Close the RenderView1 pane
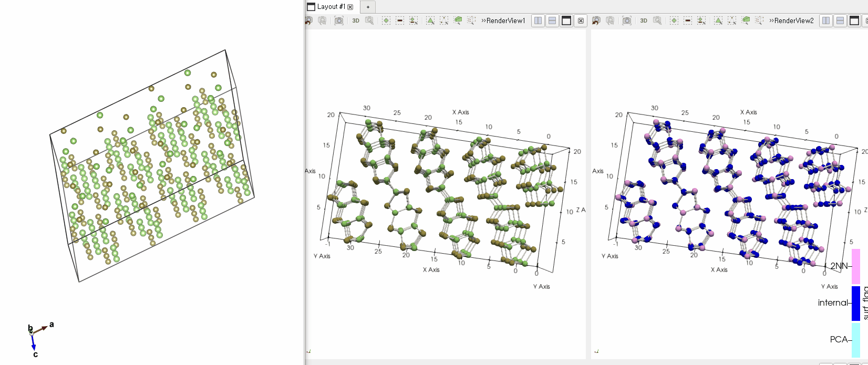Image resolution: width=868 pixels, height=365 pixels. tap(581, 20)
